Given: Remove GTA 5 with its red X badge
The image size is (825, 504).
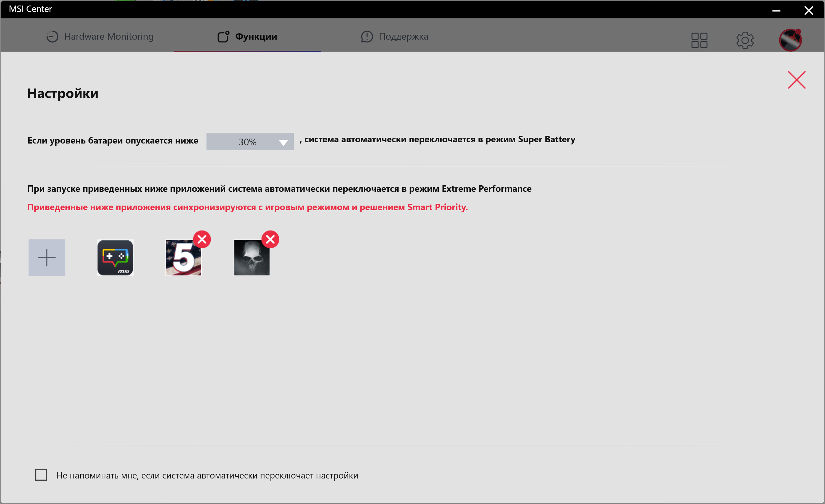Looking at the screenshot, I should tap(202, 239).
